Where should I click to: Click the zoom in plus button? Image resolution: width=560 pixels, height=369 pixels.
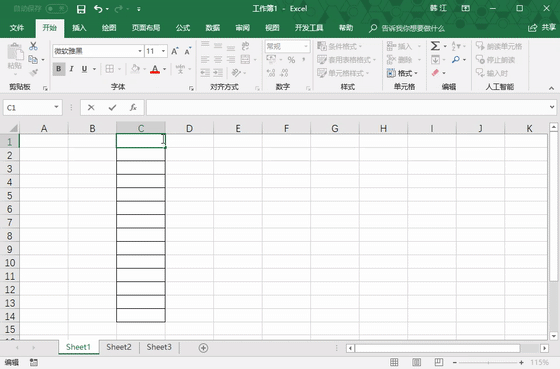point(521,363)
